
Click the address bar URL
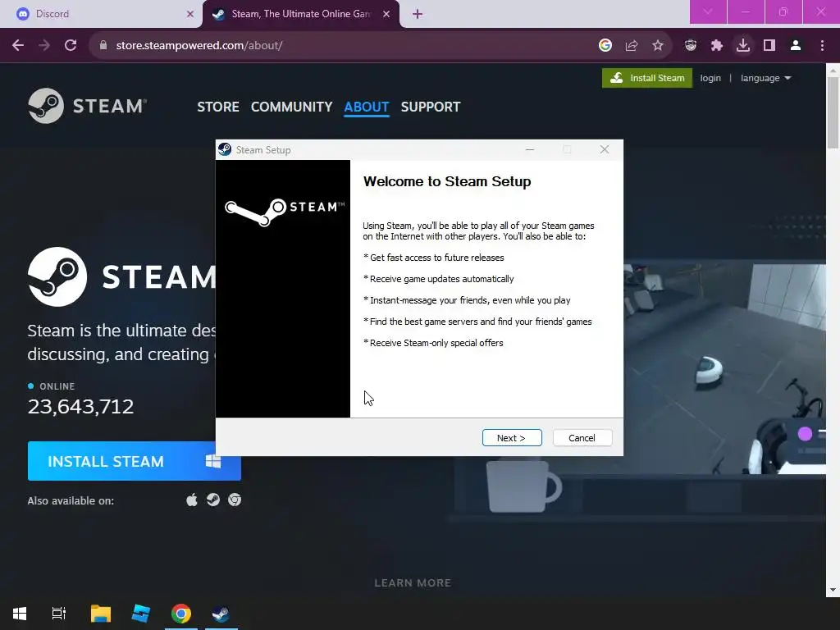pos(199,46)
